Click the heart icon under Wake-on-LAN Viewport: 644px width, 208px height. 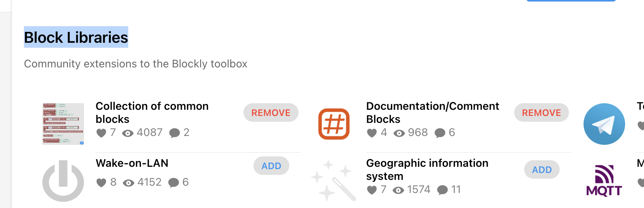[x=101, y=183]
